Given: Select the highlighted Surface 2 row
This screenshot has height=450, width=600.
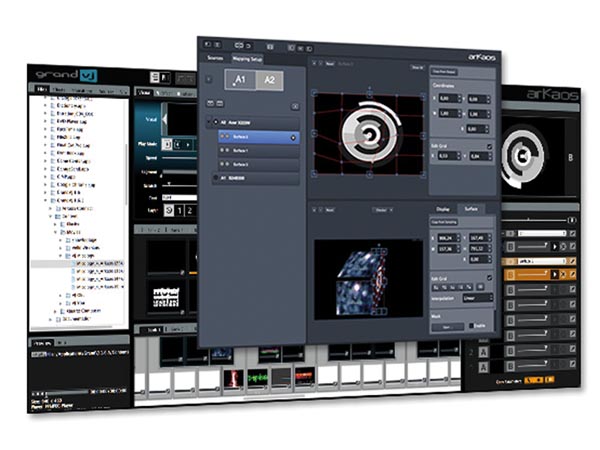Looking at the screenshot, I should [259, 137].
